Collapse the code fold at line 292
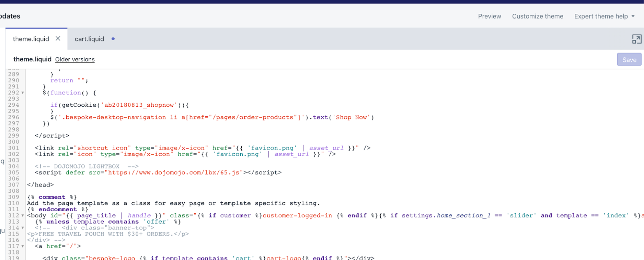This screenshot has width=644, height=260. coord(23,93)
